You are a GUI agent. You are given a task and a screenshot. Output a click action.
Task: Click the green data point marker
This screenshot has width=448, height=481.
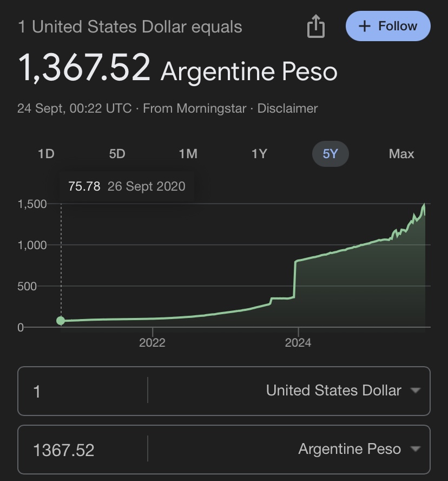click(61, 321)
